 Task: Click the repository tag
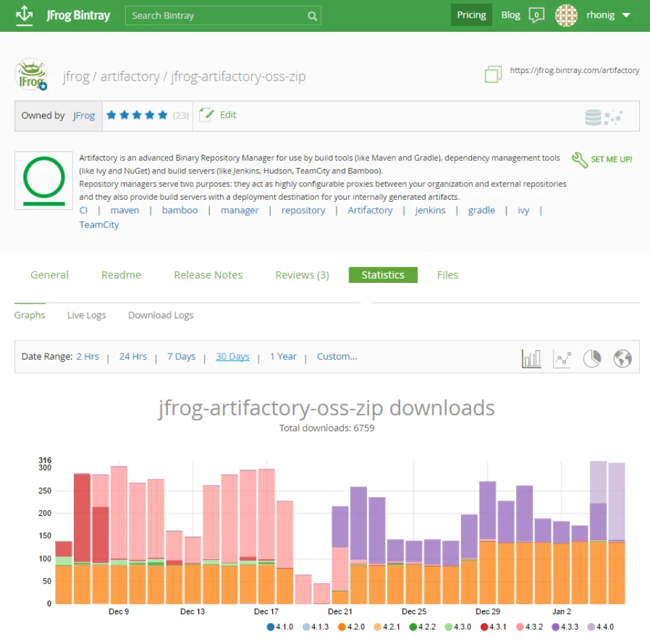(x=303, y=210)
